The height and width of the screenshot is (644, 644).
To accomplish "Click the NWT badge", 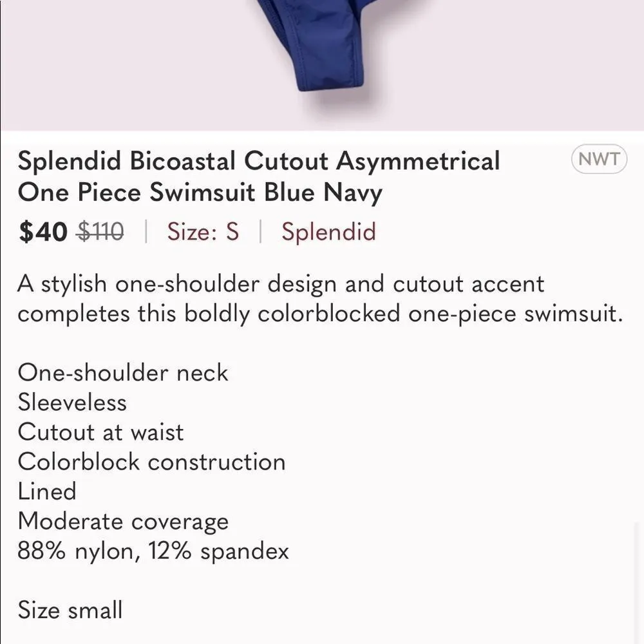I will [600, 158].
